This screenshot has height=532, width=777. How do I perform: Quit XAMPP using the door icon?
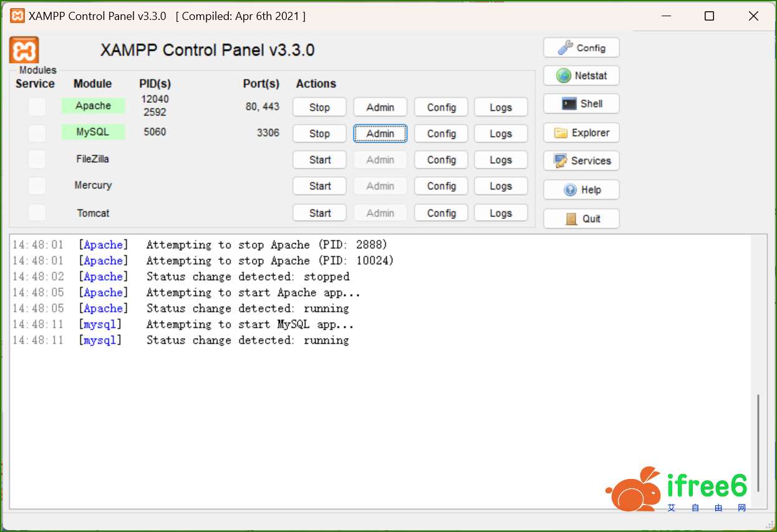[581, 219]
